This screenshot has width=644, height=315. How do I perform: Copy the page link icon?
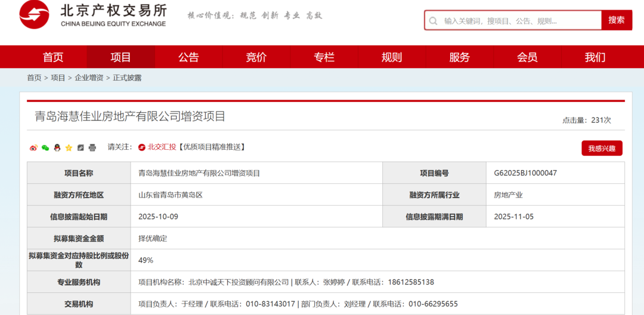tap(80, 147)
